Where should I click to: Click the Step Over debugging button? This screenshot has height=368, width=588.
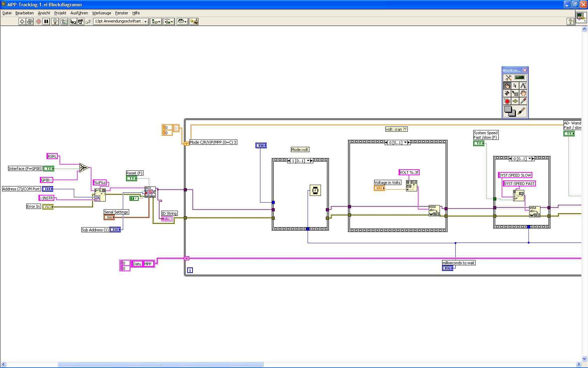pos(80,21)
